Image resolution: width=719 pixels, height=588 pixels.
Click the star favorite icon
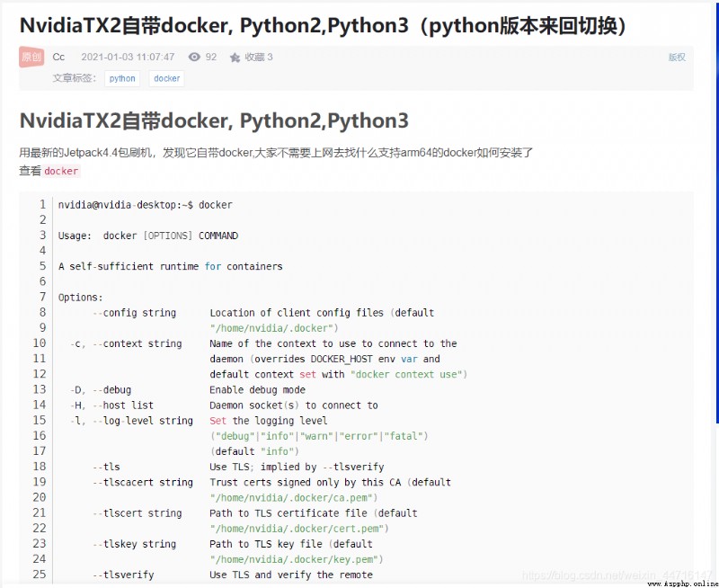[x=235, y=58]
